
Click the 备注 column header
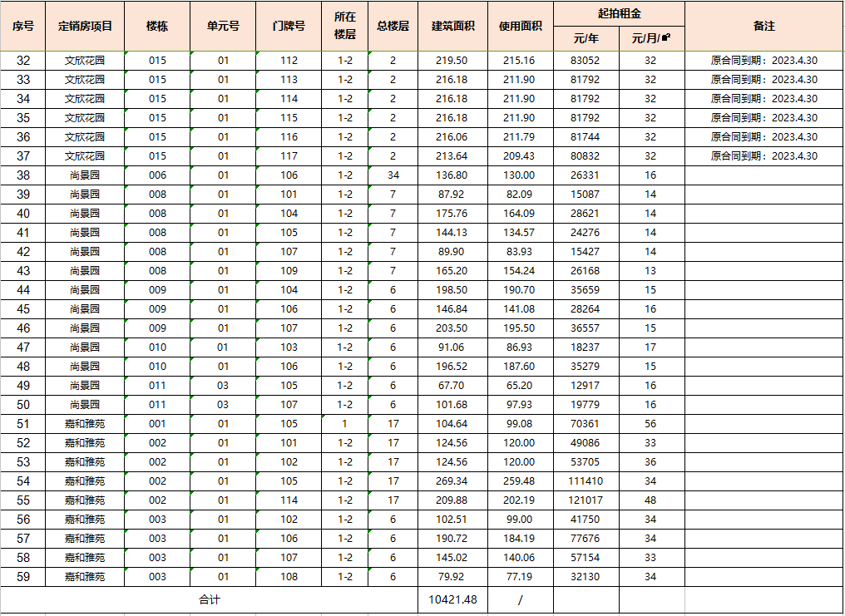[x=763, y=26]
